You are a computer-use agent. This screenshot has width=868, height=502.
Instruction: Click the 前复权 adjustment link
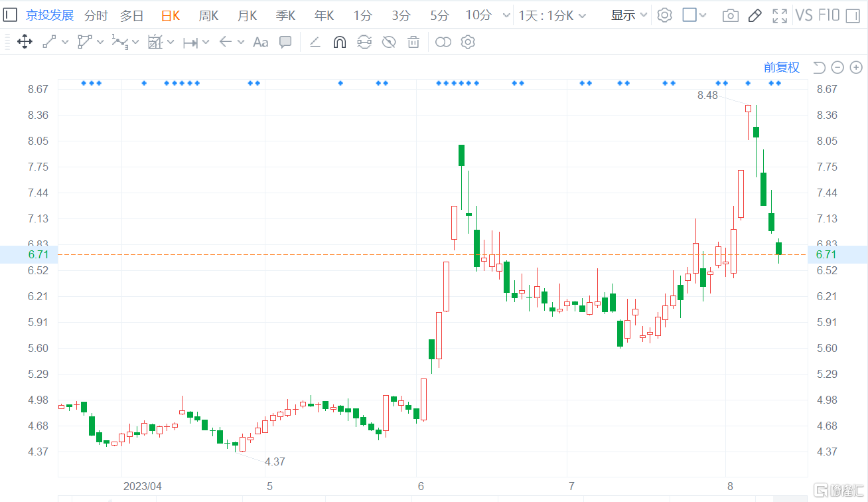(782, 67)
